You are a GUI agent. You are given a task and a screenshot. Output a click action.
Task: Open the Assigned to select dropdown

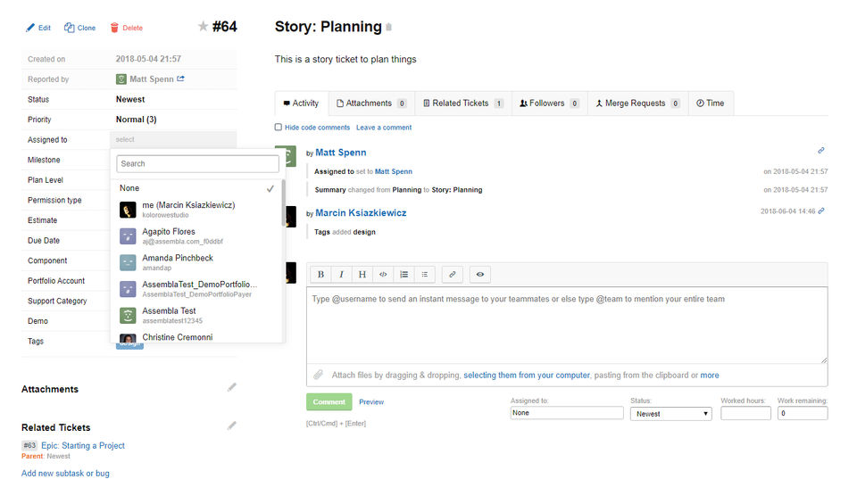[174, 140]
